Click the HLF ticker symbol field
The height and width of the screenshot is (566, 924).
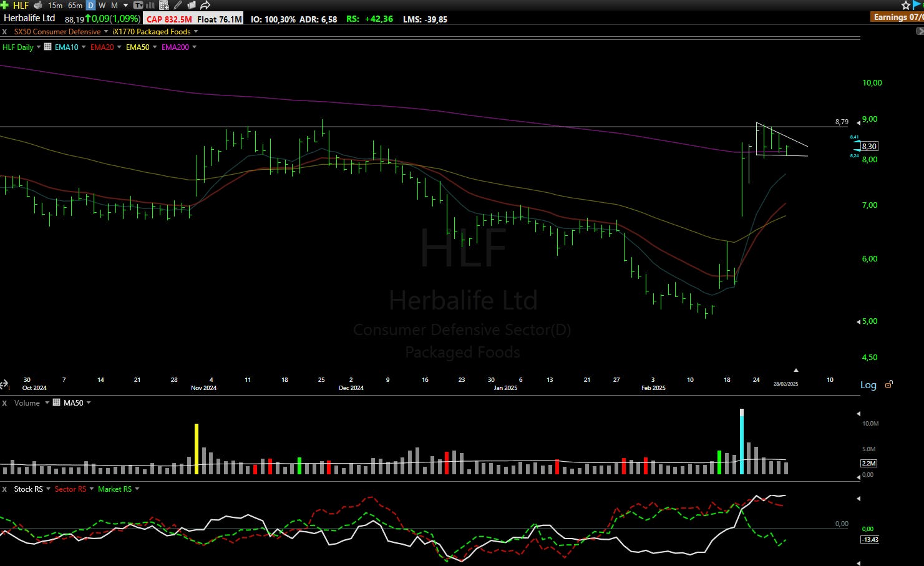coord(21,5)
